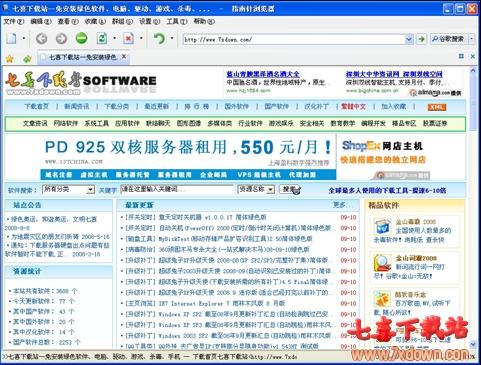Click the keyword search input field
Image resolution: width=481 pixels, height=365 pixels.
177,189
